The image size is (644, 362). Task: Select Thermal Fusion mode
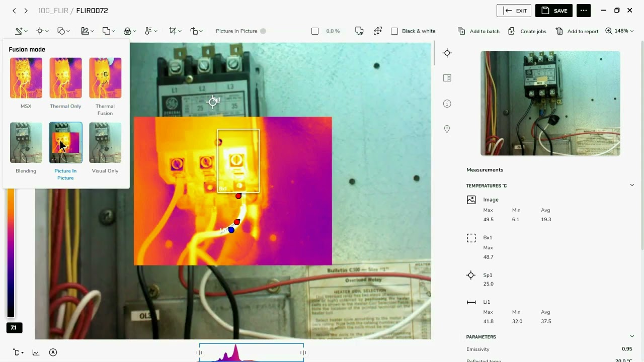click(105, 78)
